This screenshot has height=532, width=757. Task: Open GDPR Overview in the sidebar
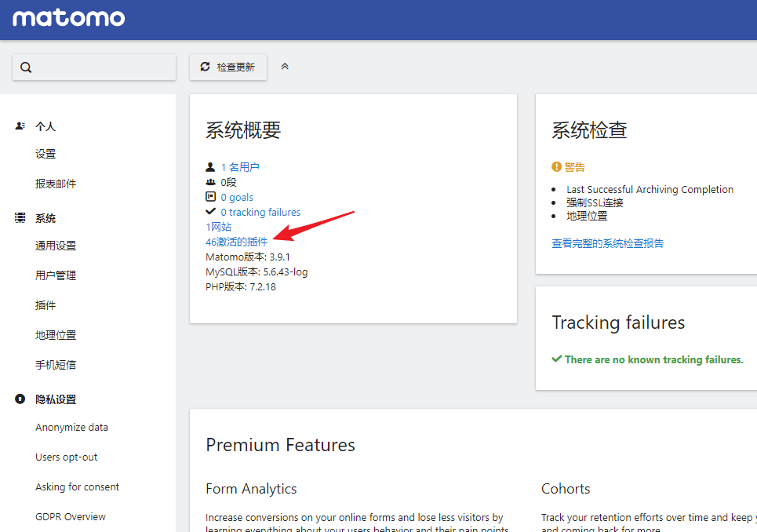pos(71,516)
